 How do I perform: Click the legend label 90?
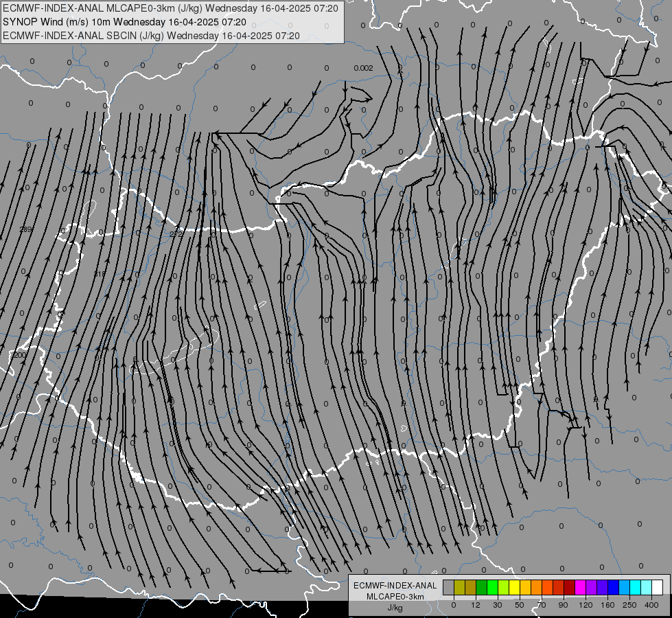563,605
